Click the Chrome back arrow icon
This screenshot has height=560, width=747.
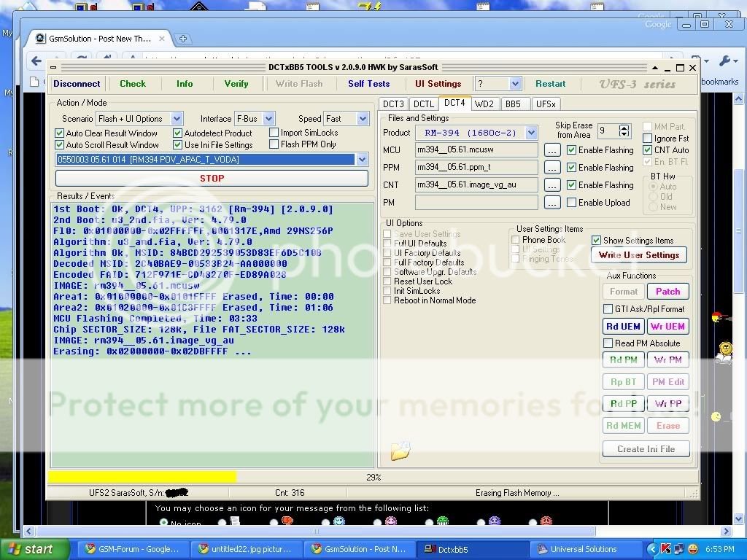pyautogui.click(x=36, y=61)
